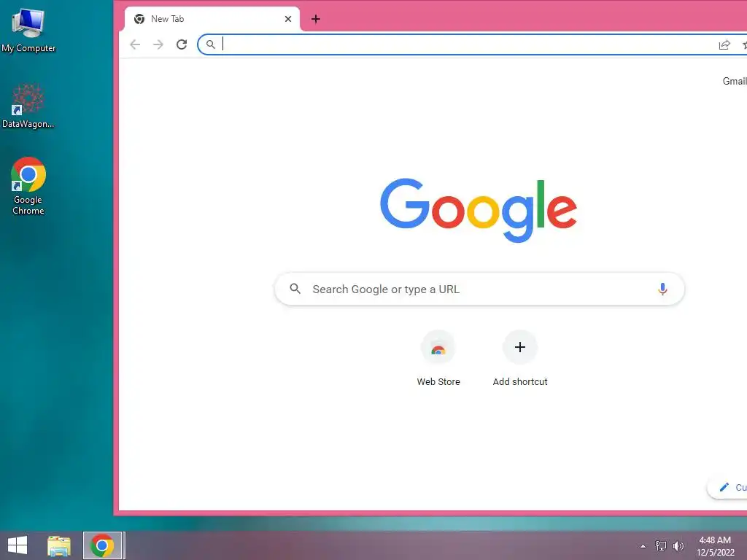Screen dimensions: 747x560
Task: Open a new tab with the plus button
Action: (x=315, y=19)
